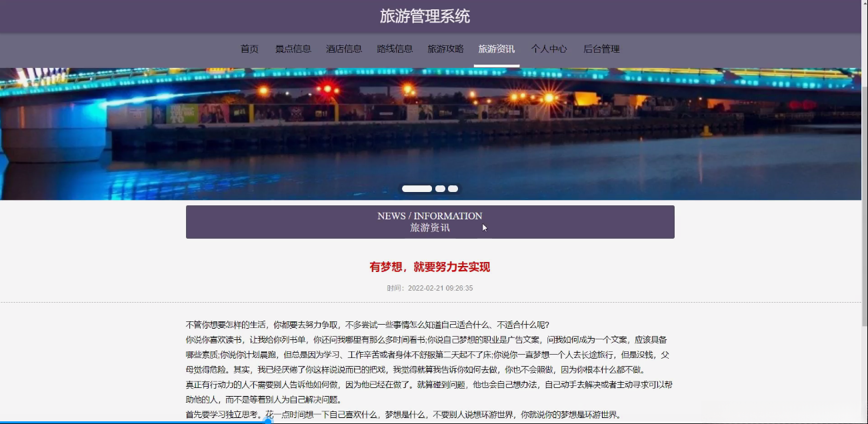Click the night bridge banner image
The image size is (868, 424).
coord(430,127)
